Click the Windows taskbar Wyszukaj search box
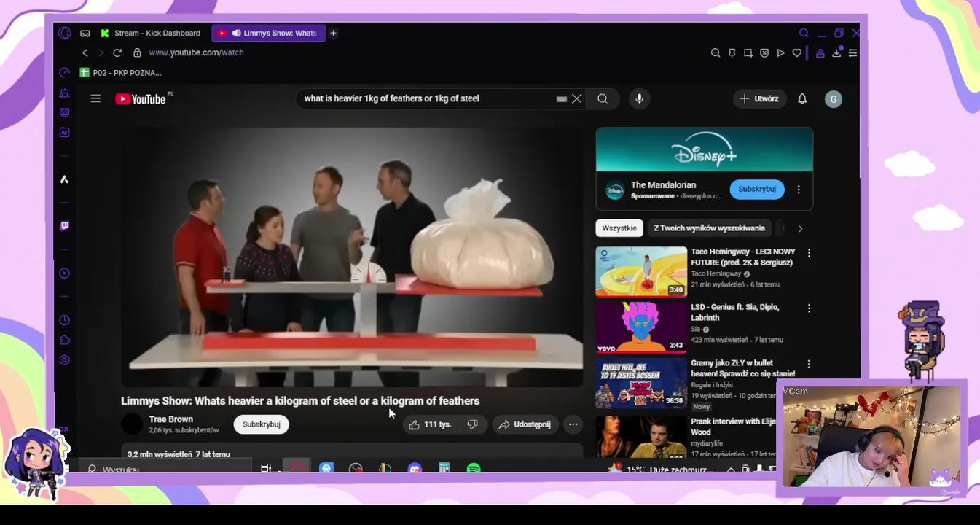 click(x=165, y=468)
